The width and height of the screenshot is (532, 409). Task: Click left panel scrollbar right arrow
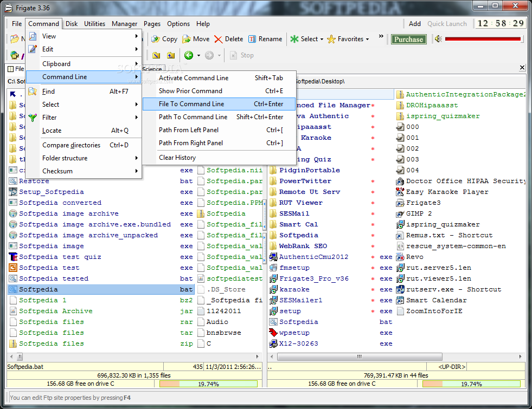point(257,356)
